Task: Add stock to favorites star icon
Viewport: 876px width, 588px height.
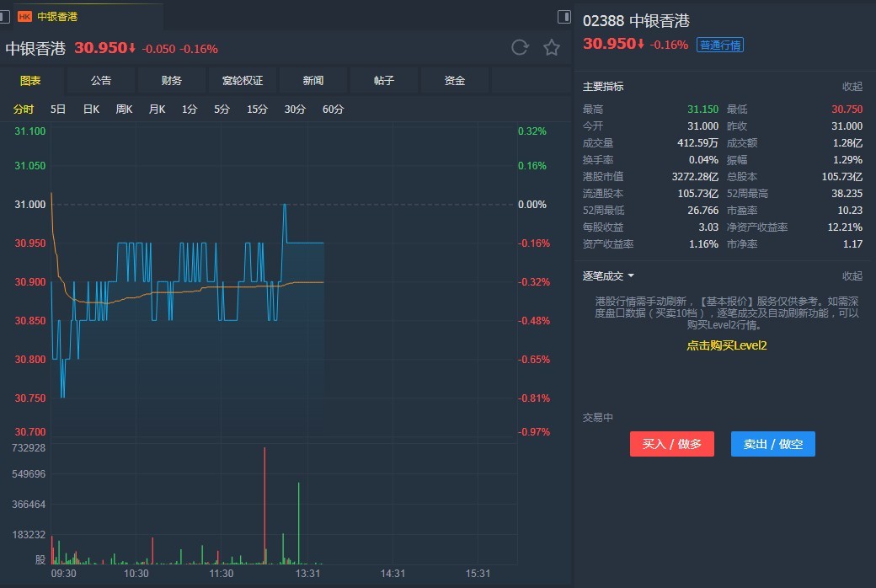Action: point(552,47)
